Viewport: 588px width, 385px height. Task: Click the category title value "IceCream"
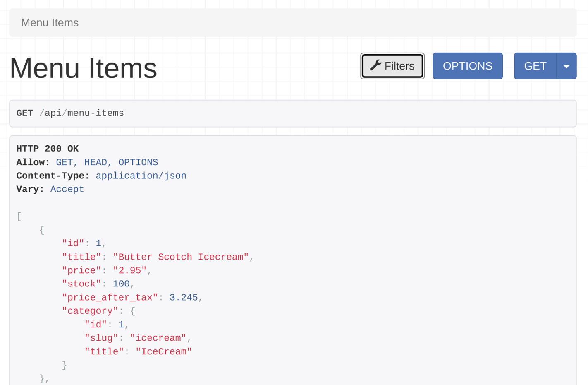163,351
